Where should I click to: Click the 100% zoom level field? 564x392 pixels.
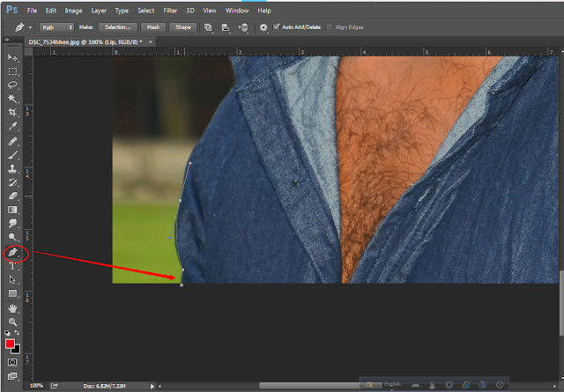click(x=36, y=386)
